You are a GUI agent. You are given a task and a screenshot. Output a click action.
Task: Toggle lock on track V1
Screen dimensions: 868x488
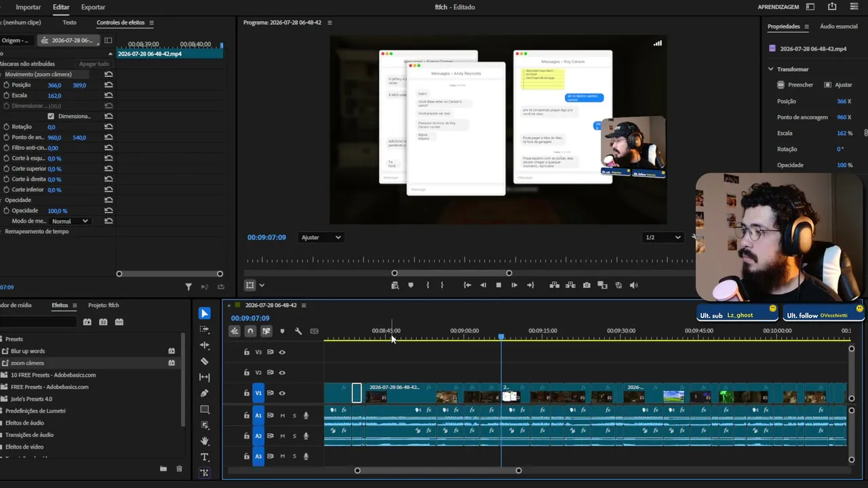tap(247, 393)
